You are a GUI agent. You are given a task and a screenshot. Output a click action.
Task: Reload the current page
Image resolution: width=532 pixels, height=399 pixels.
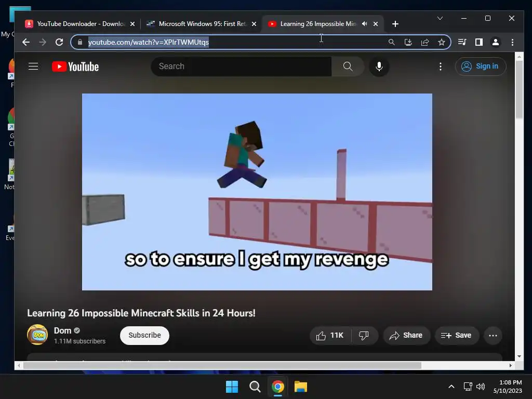[59, 42]
